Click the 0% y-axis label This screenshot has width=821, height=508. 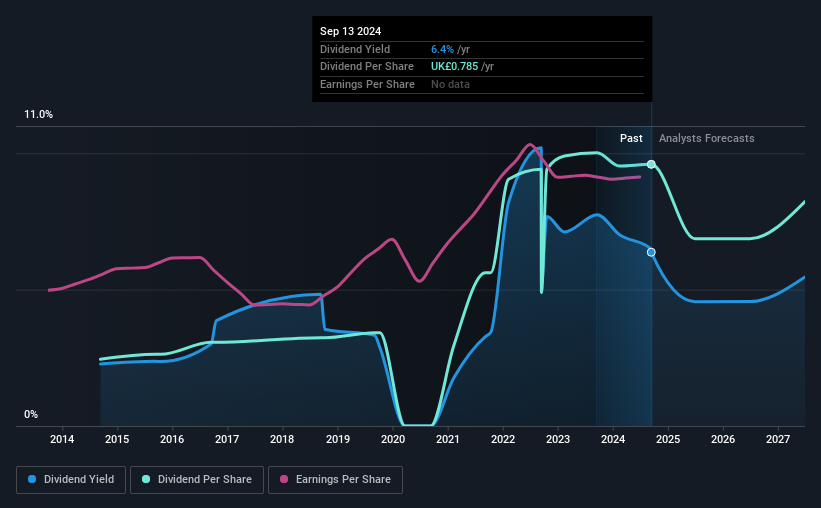[x=31, y=414]
